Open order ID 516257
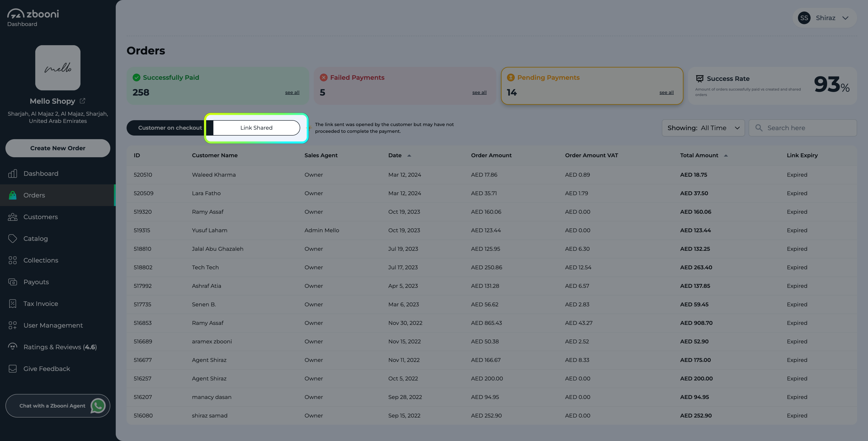Image resolution: width=868 pixels, height=441 pixels. [x=143, y=379]
